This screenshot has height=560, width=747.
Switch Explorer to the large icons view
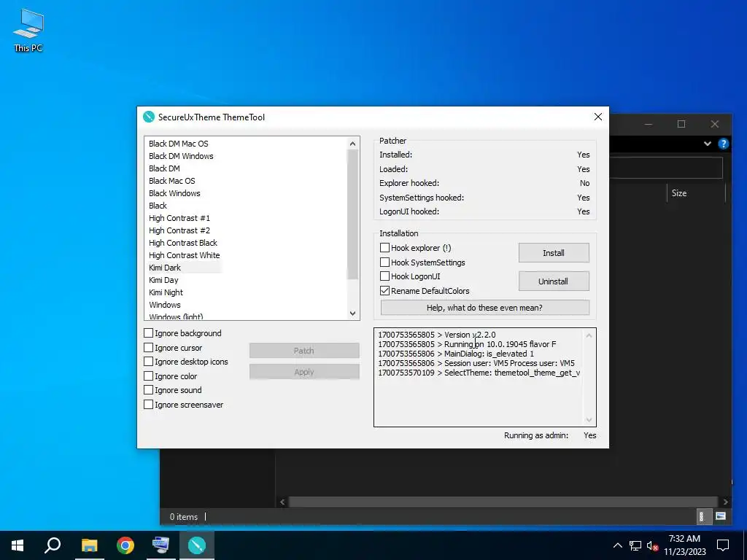[x=721, y=516]
